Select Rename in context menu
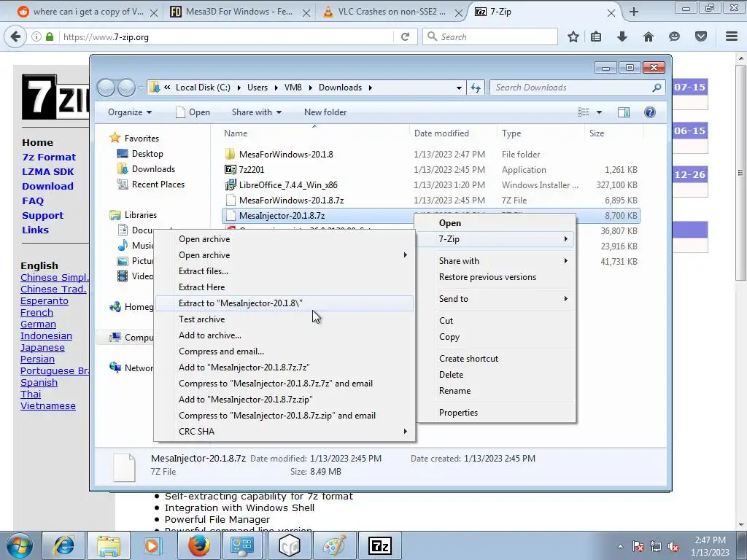 pyautogui.click(x=496, y=391)
